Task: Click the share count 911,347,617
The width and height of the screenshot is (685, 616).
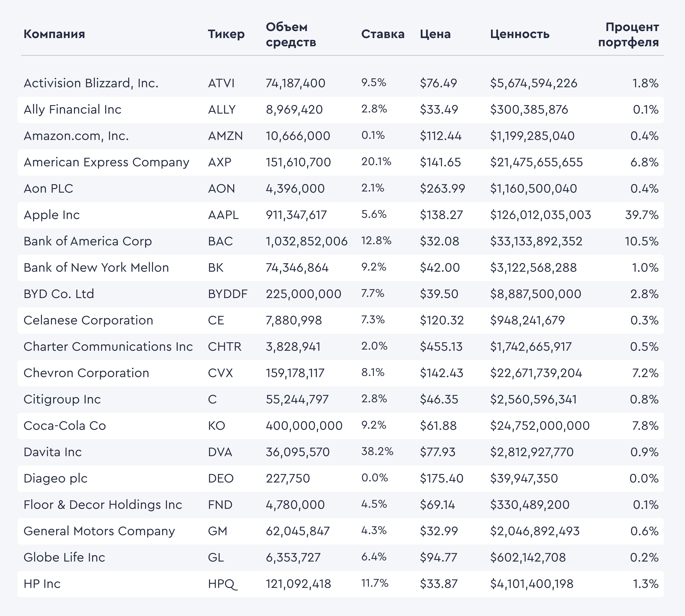Action: (296, 215)
